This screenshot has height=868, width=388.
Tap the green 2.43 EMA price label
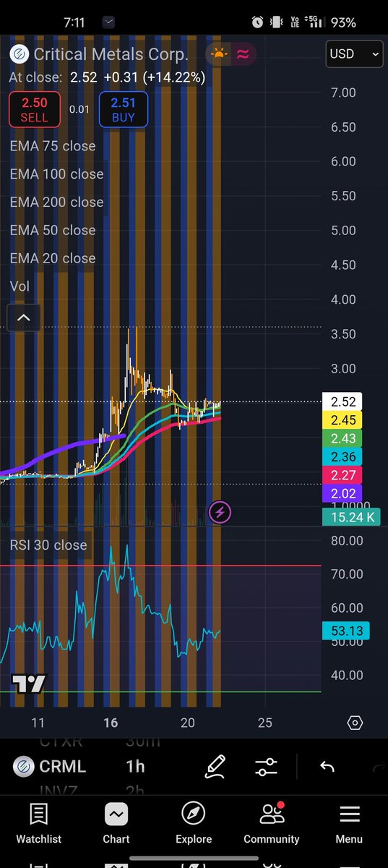[x=342, y=438]
